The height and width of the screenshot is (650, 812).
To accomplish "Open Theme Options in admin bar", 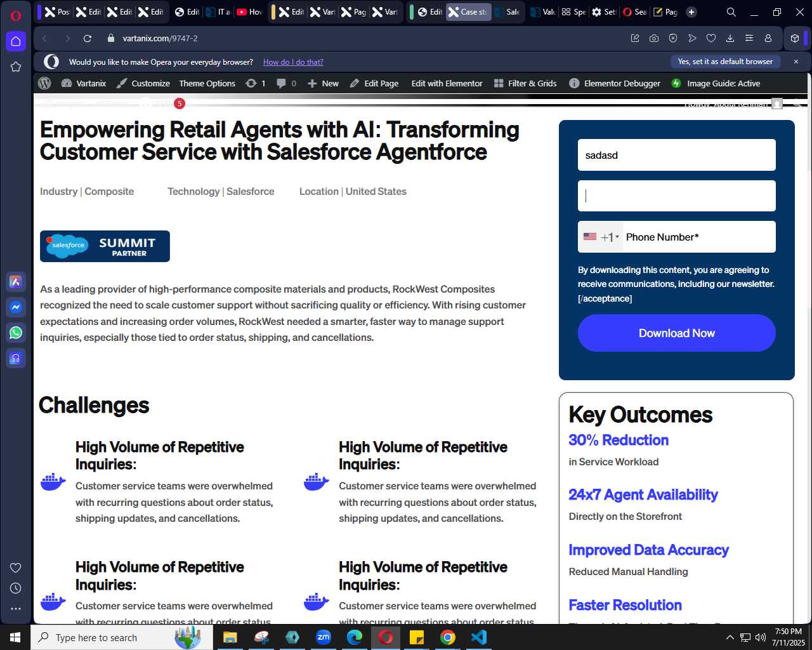I will [x=207, y=83].
